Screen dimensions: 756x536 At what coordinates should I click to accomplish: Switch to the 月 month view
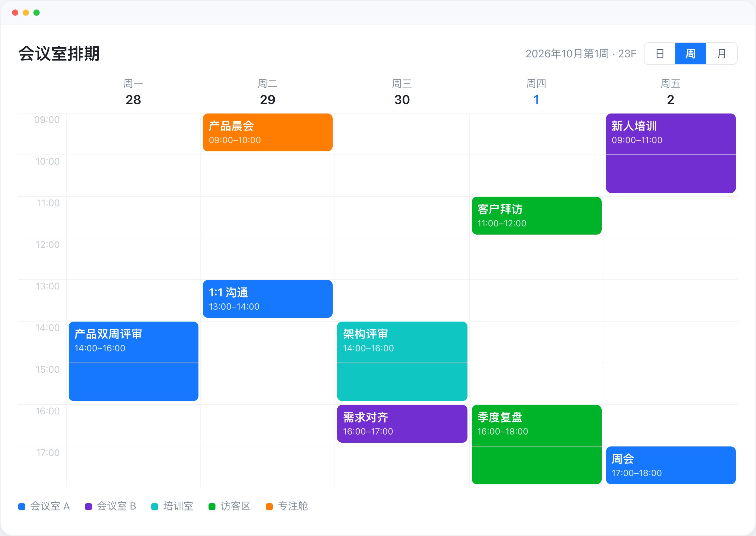coord(721,54)
